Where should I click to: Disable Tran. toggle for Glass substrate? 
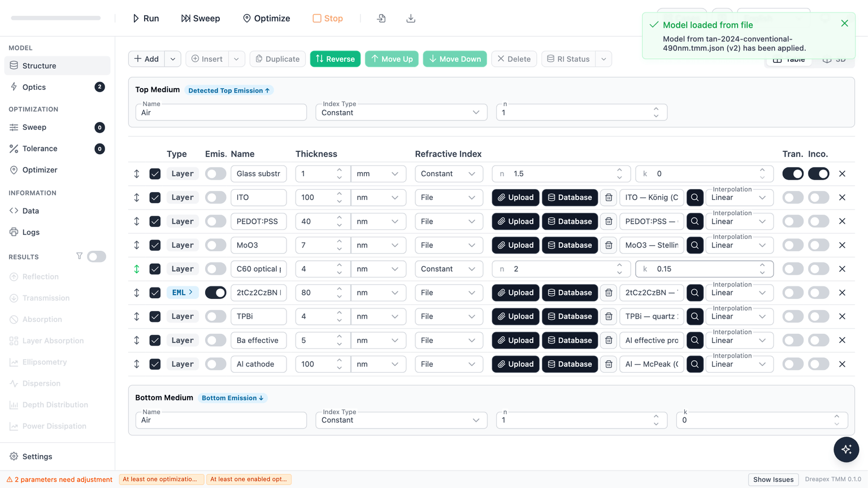793,174
